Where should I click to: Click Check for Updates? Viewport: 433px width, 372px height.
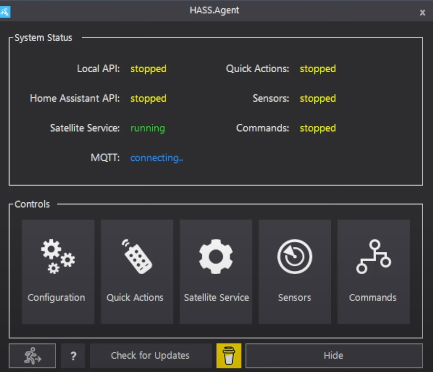[x=150, y=356]
